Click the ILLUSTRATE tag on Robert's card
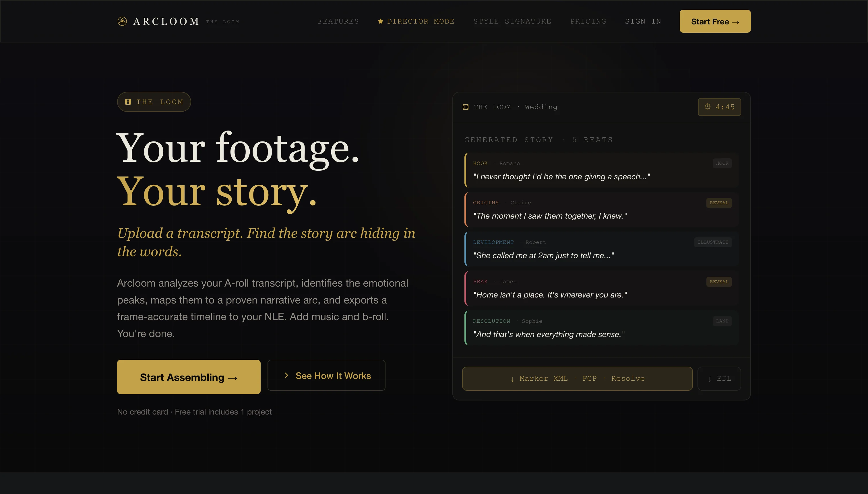Image resolution: width=868 pixels, height=494 pixels. pyautogui.click(x=713, y=242)
